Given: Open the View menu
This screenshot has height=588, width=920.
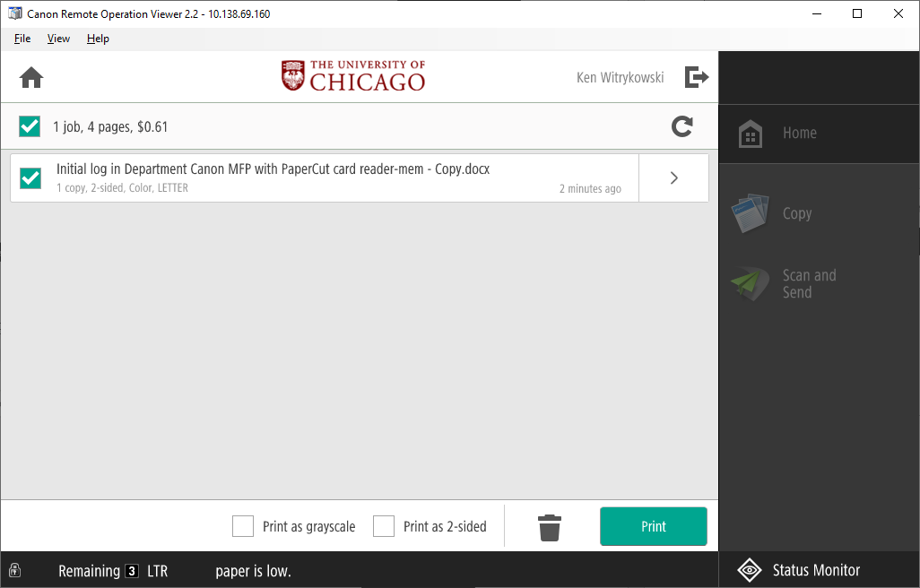Looking at the screenshot, I should (x=58, y=39).
